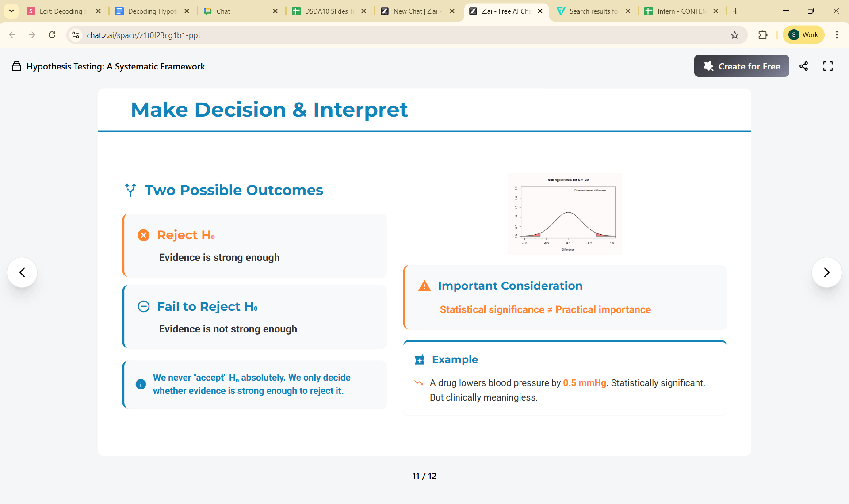
Task: Go back to the previous slide arrow
Action: (22, 272)
